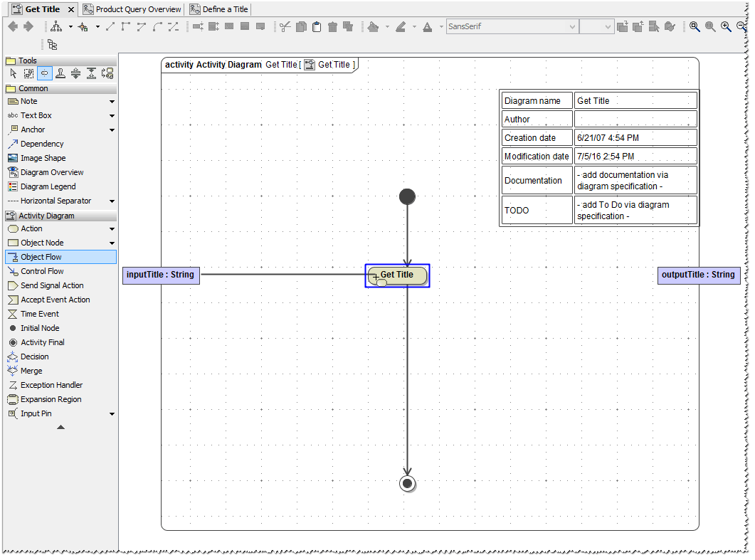Collapse the tool palette via the up arrow
Image resolution: width=755 pixels, height=560 pixels.
point(60,427)
